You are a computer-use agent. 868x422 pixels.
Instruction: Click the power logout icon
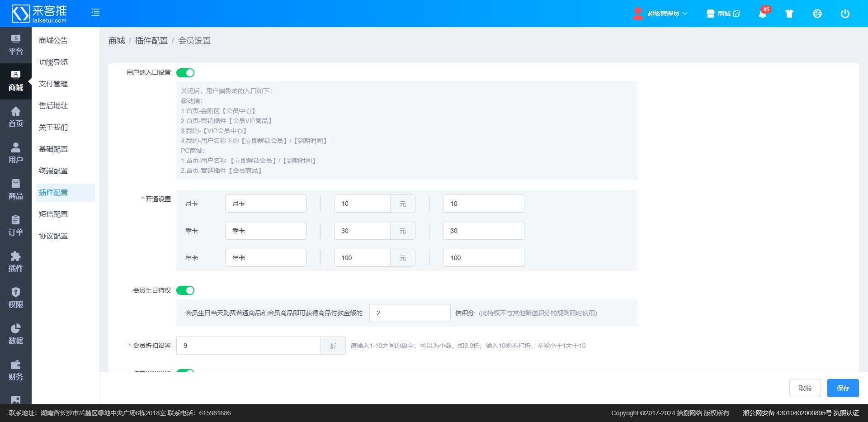click(x=844, y=14)
